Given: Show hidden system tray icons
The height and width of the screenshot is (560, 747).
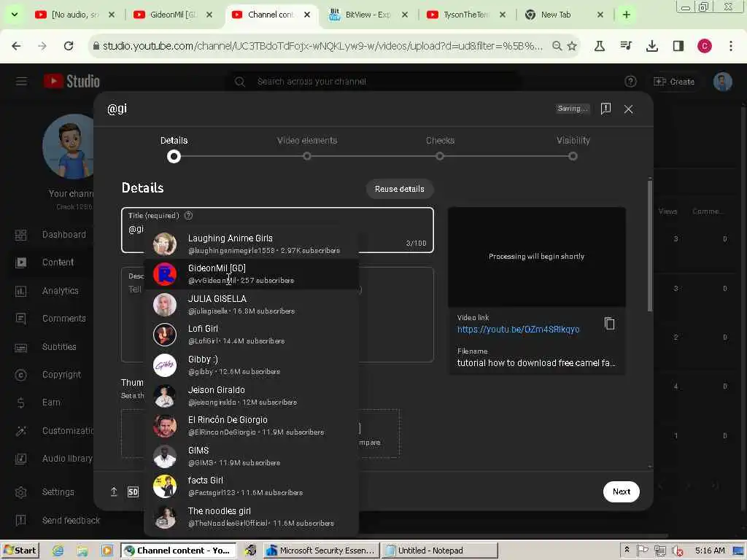Looking at the screenshot, I should pos(627,550).
